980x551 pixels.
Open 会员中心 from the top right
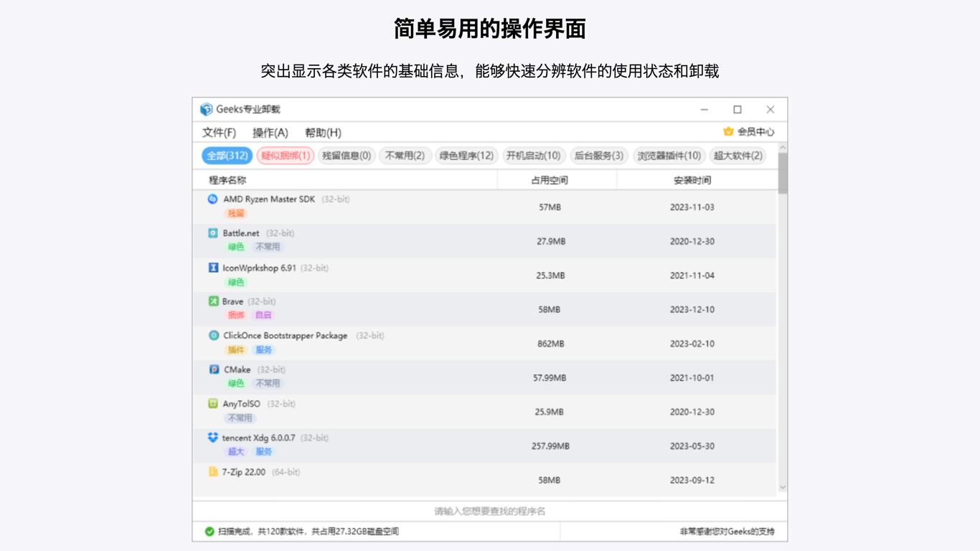tap(750, 132)
